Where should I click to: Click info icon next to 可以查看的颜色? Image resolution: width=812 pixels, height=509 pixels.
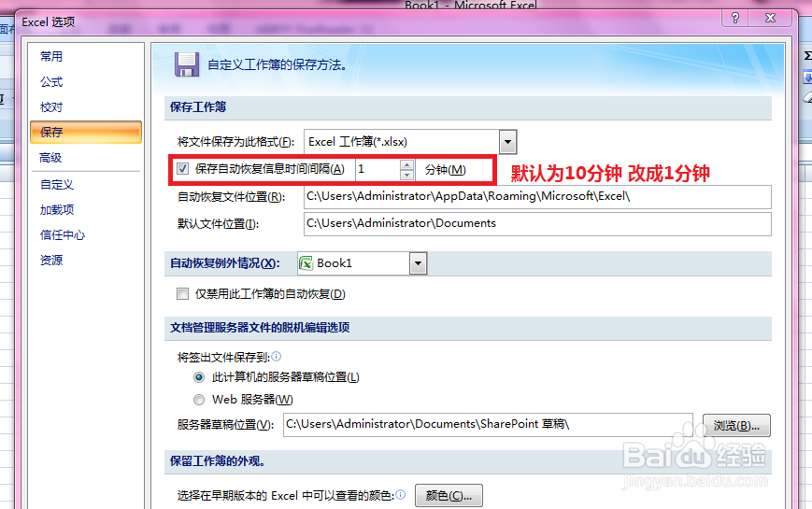401,494
